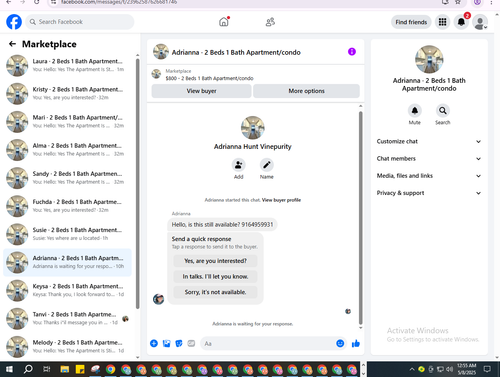Open Windows action center notifications

[487, 369]
